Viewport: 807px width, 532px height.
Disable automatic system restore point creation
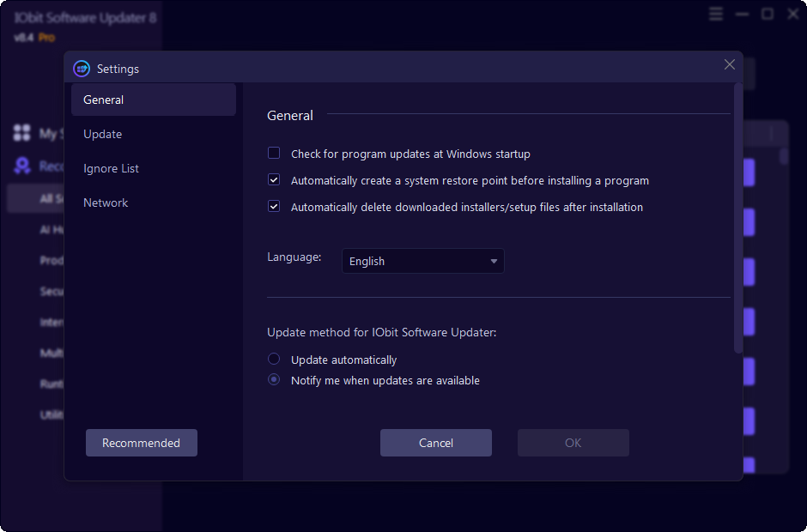click(x=274, y=179)
